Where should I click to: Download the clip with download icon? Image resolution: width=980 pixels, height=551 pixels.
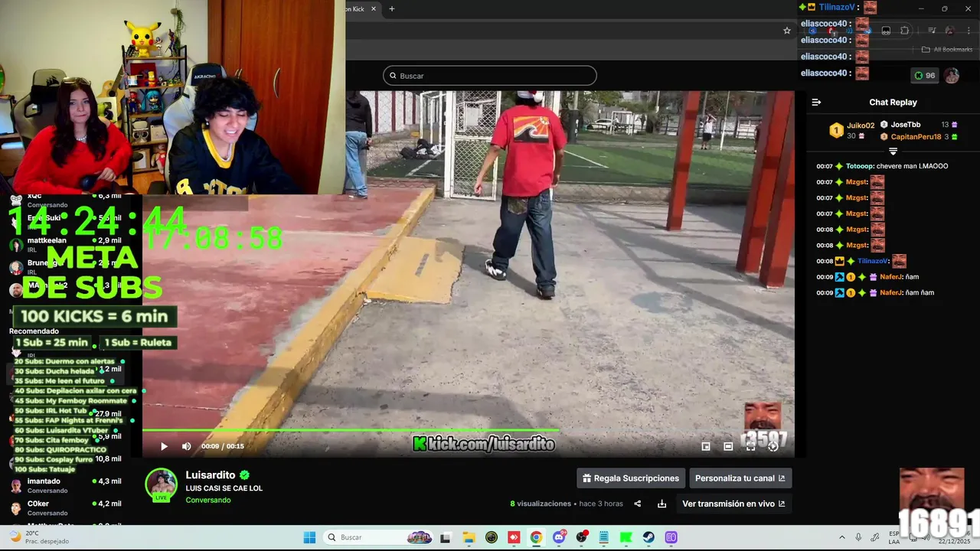point(661,504)
